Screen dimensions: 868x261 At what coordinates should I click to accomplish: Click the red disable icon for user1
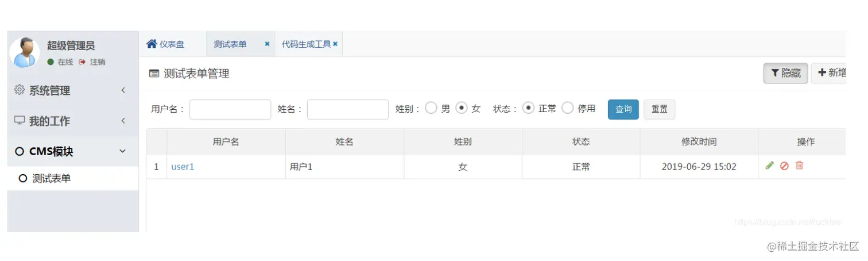pos(784,166)
